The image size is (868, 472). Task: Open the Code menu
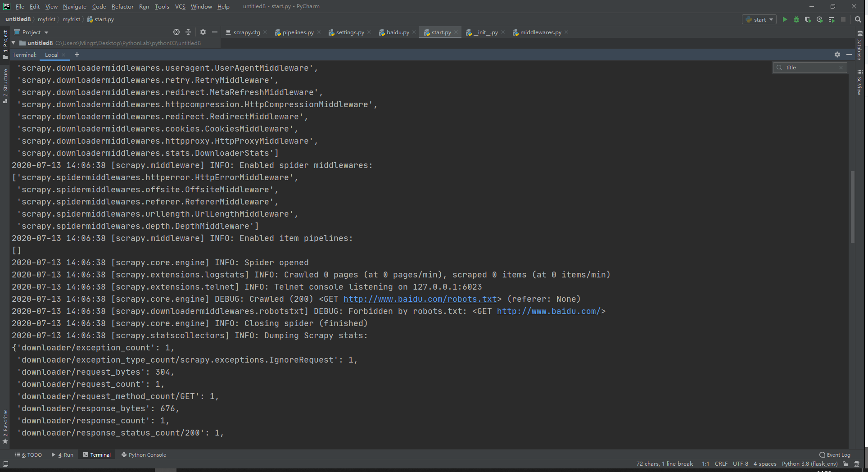(x=99, y=6)
